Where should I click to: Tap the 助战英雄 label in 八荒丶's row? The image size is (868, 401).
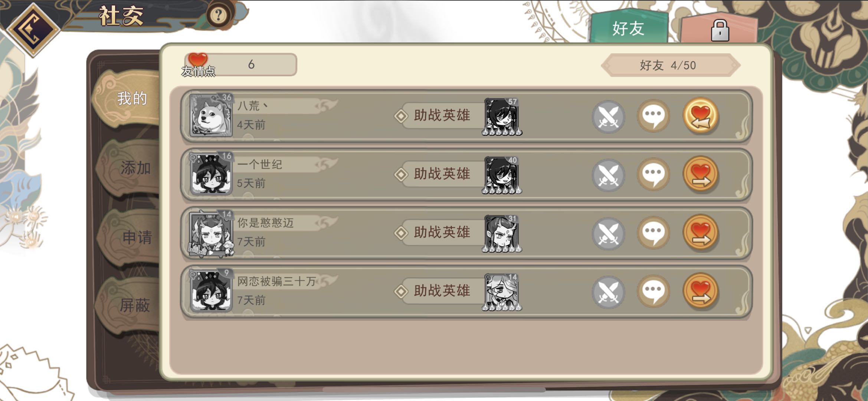pyautogui.click(x=442, y=115)
